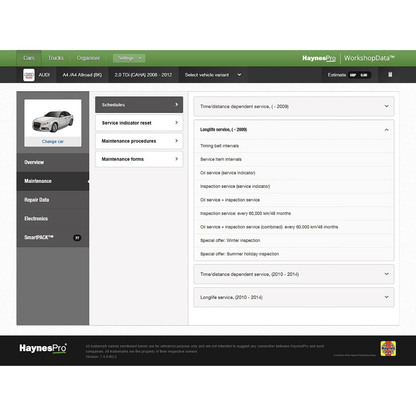
Task: Switch to the Cars tab
Action: (x=29, y=58)
